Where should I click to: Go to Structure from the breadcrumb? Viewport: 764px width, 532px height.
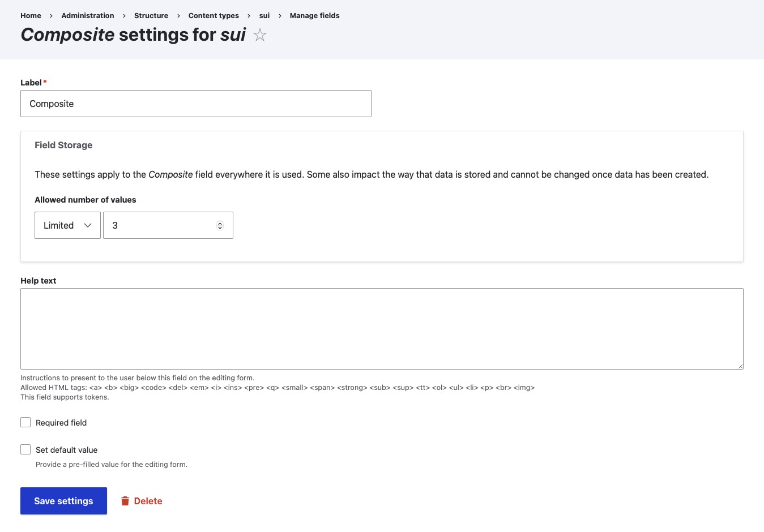(151, 15)
